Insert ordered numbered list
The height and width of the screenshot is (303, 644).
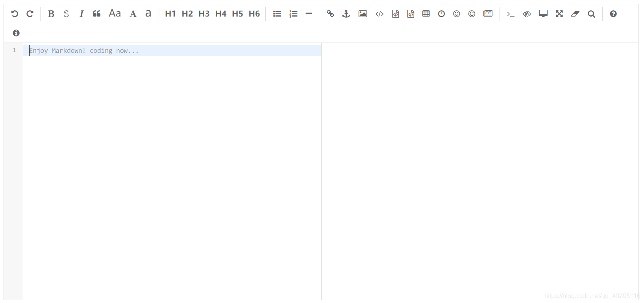click(x=293, y=14)
